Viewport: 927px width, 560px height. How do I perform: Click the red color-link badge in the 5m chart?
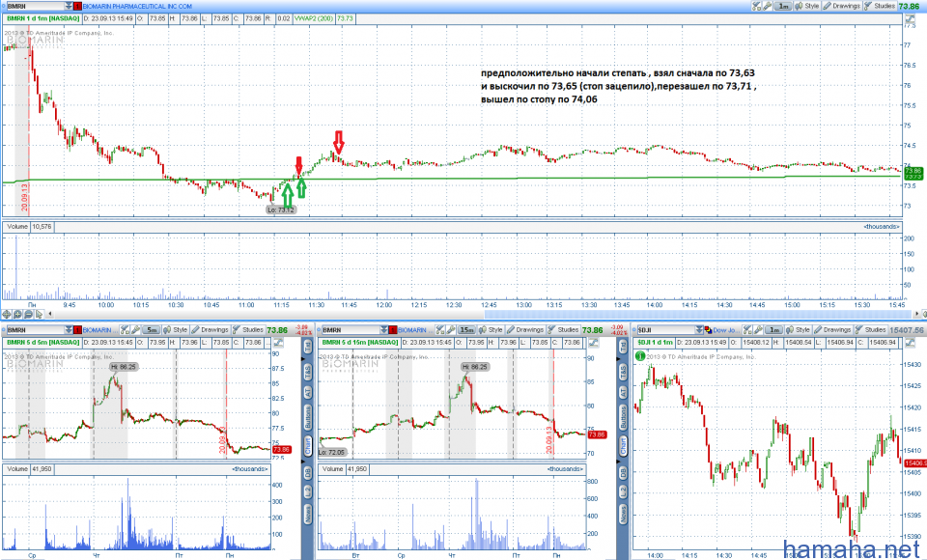click(x=77, y=330)
